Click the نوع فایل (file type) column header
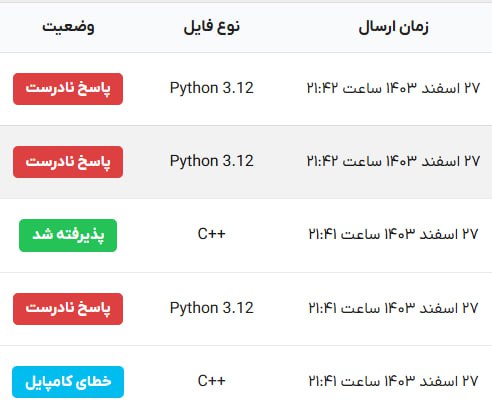This screenshot has width=492, height=411. tap(211, 27)
